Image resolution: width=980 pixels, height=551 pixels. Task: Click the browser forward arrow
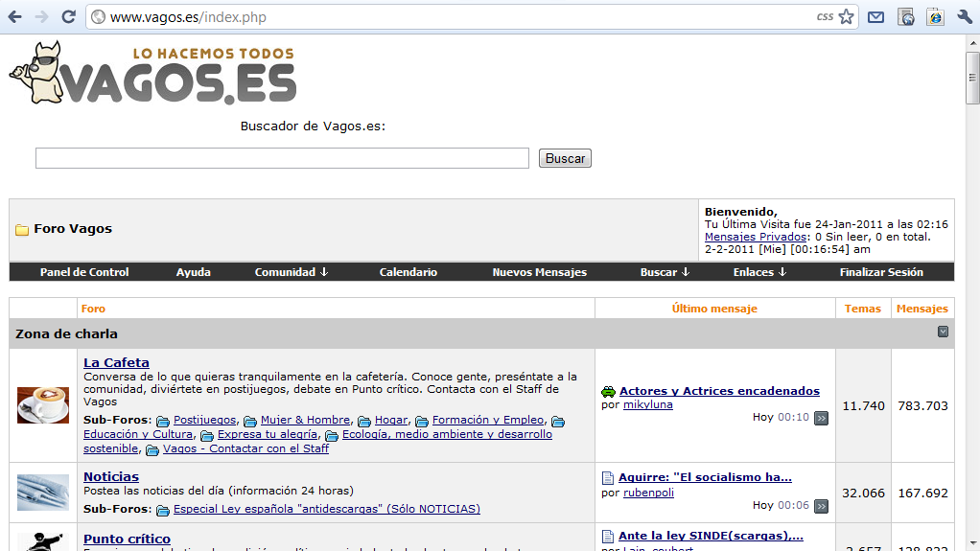point(42,17)
